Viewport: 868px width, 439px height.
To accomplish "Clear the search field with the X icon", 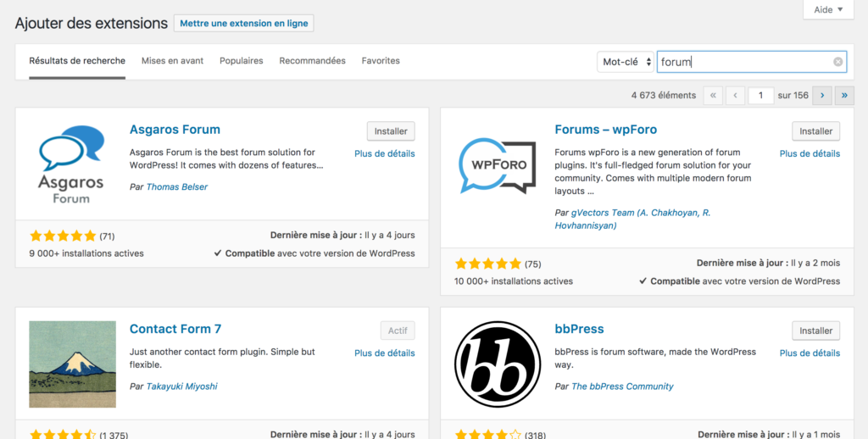I will point(838,62).
